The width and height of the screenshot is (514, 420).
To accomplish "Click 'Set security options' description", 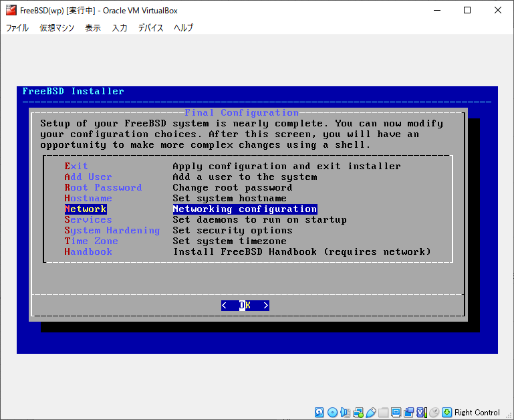I will (233, 230).
